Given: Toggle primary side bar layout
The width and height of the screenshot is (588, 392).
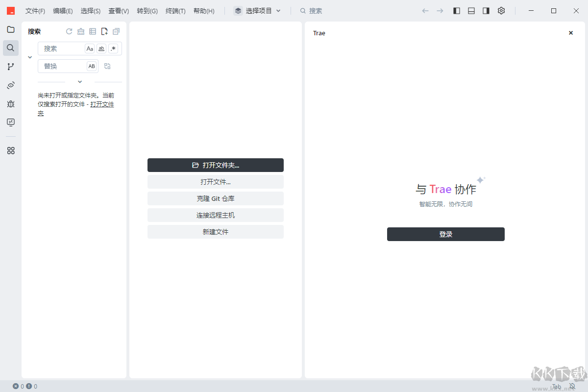Looking at the screenshot, I should point(457,11).
